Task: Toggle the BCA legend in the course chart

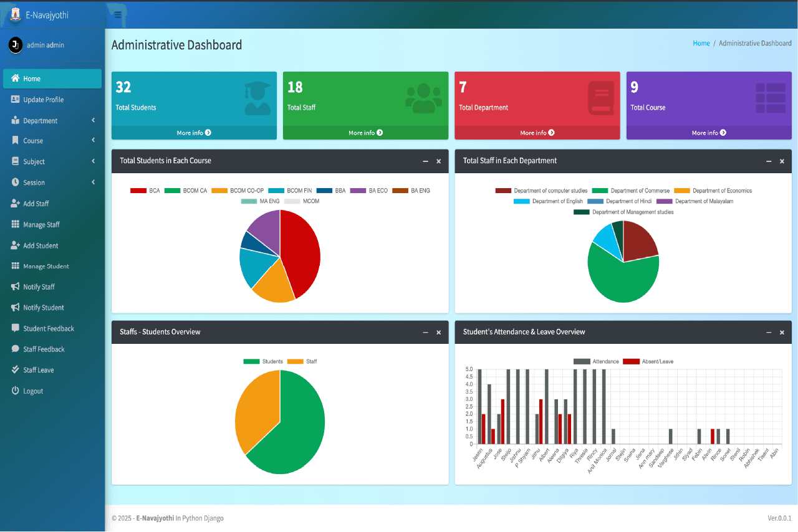Action: tap(138, 190)
